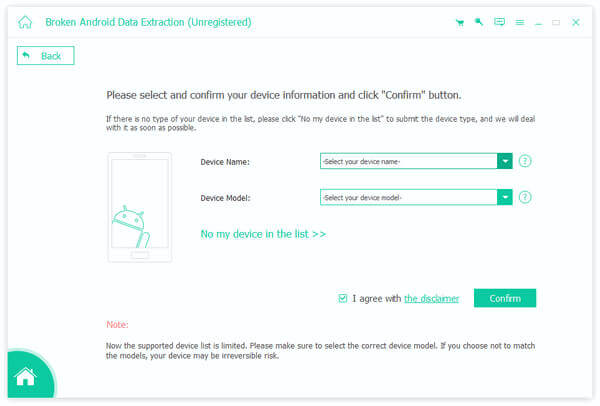Screen dimensions: 600x406
Task: Open the feedback chat icon
Action: tap(499, 22)
